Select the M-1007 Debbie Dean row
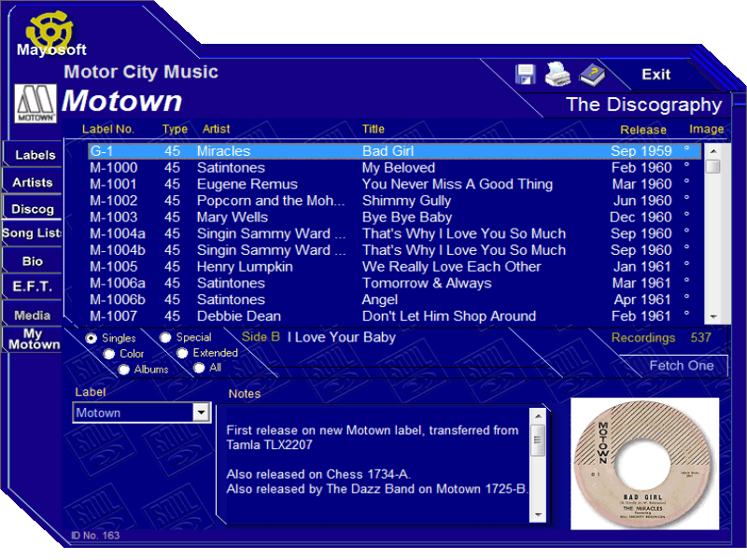This screenshot has width=747, height=560. [394, 316]
